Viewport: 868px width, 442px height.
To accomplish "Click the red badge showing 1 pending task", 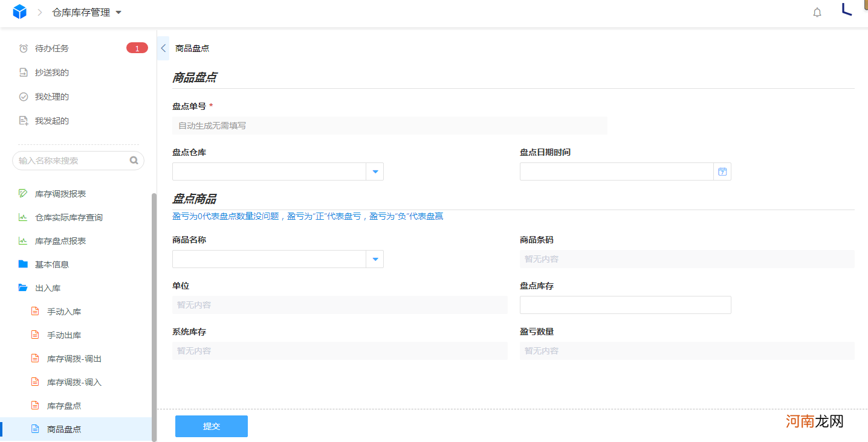I will tap(137, 48).
